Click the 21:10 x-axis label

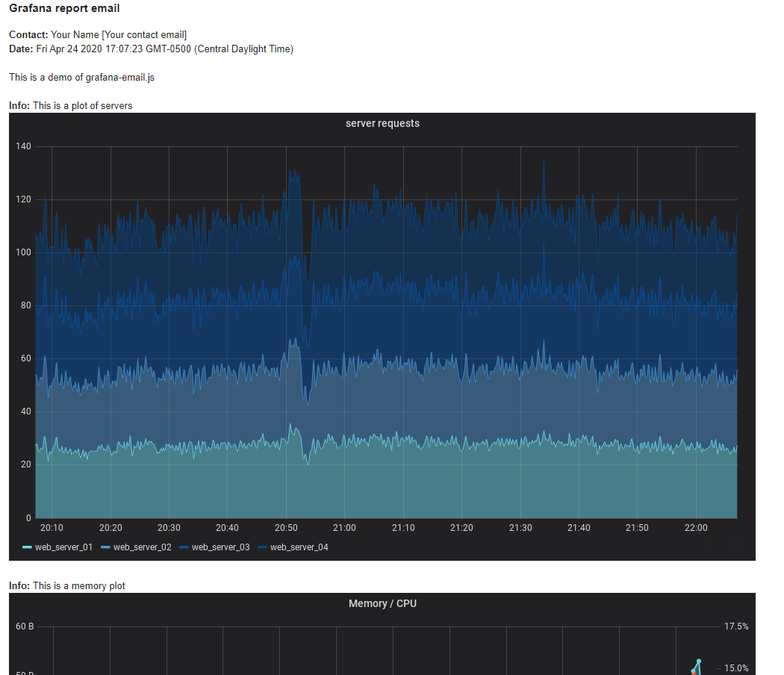click(403, 527)
